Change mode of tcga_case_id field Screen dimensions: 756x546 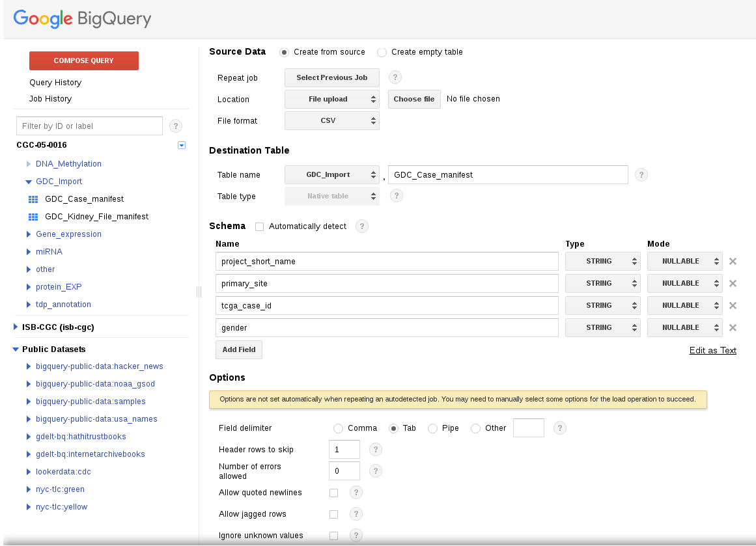pos(684,305)
